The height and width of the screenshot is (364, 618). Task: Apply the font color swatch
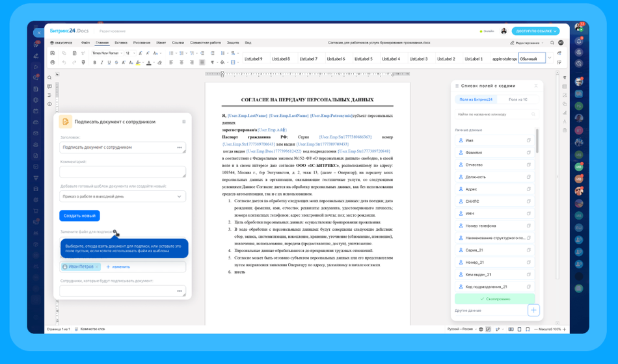(x=148, y=62)
